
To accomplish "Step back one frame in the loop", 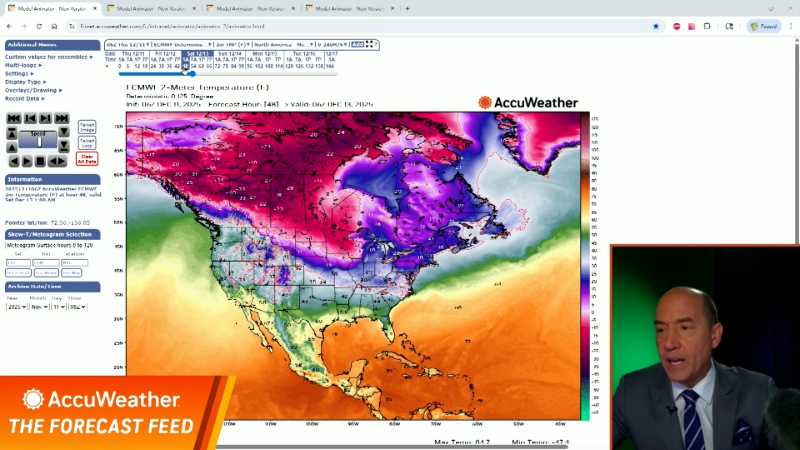I will coord(29,119).
